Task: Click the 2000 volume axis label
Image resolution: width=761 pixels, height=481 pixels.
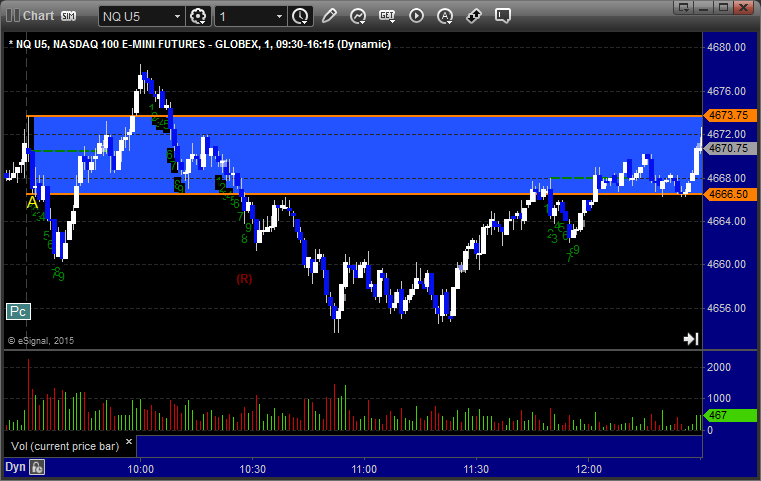Action: [x=719, y=367]
